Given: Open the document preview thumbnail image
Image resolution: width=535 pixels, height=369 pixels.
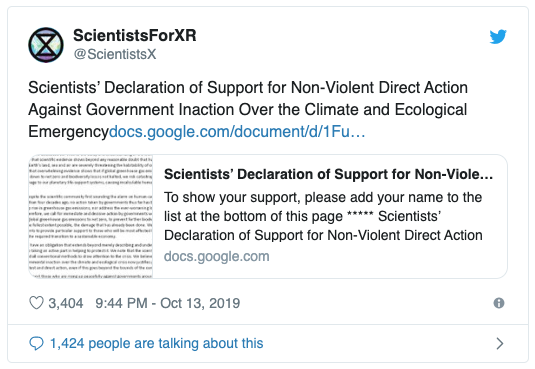Looking at the screenshot, I should click(x=91, y=216).
